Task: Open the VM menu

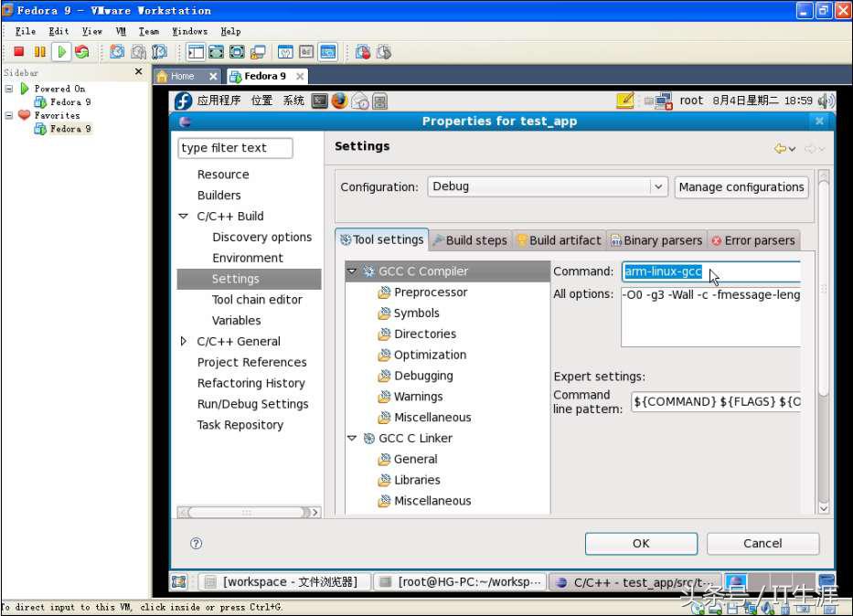Action: (121, 31)
